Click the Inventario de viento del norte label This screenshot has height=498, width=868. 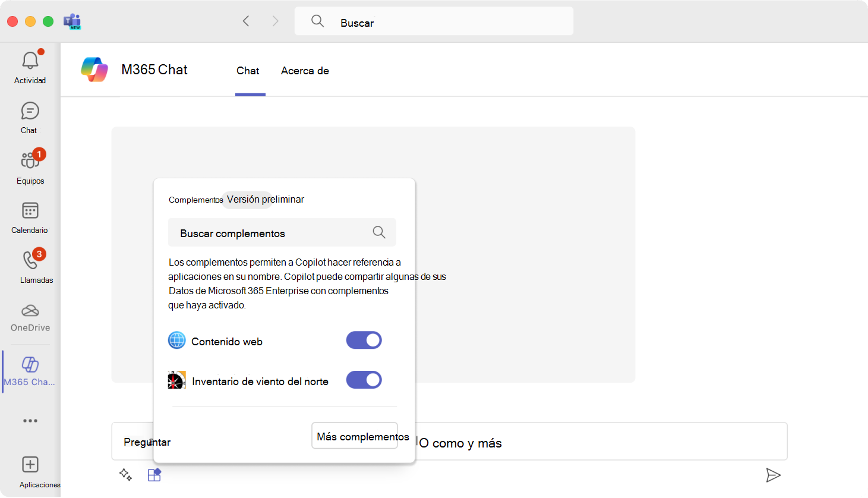(x=260, y=382)
